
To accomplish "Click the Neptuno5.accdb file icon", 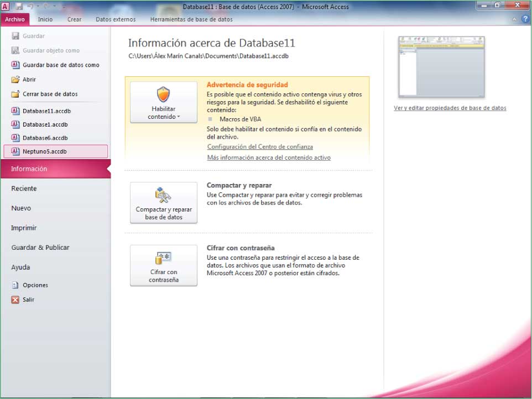I will [x=15, y=151].
